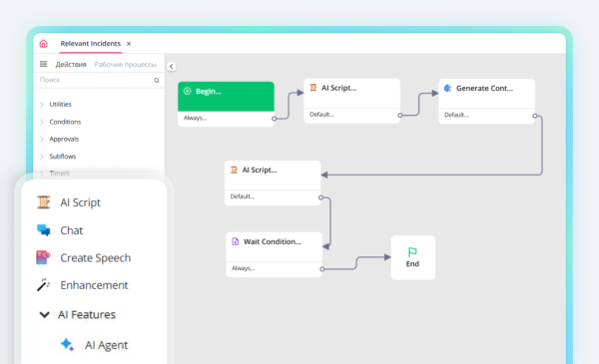Open the hamburger menu icon beside Действия
Image resolution: width=599 pixels, height=364 pixels.
44,64
